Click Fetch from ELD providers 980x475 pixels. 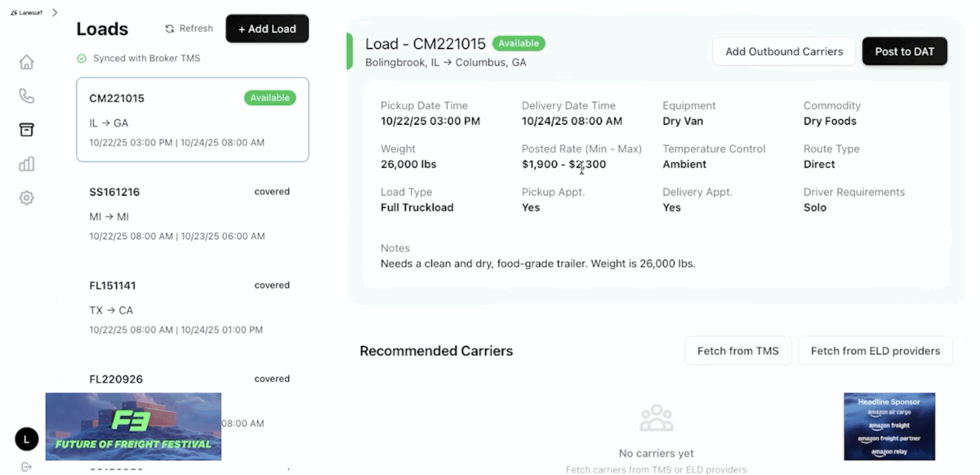[875, 351]
